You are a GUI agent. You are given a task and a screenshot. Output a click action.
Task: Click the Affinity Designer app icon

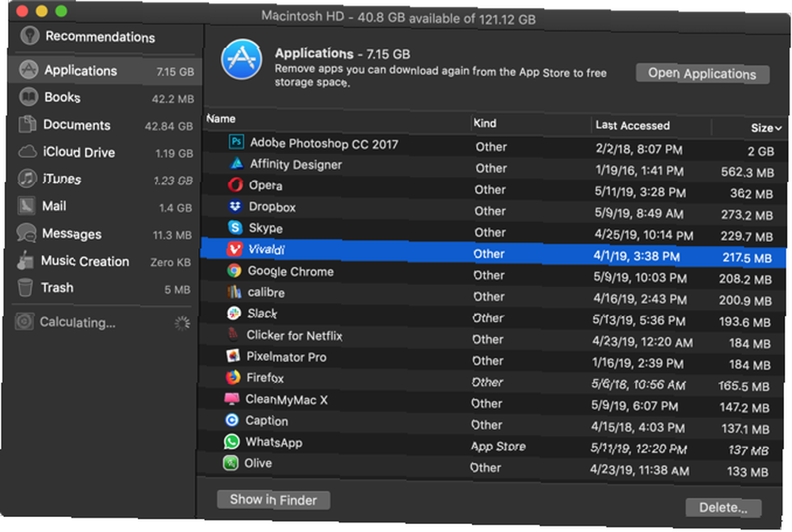[x=236, y=164]
